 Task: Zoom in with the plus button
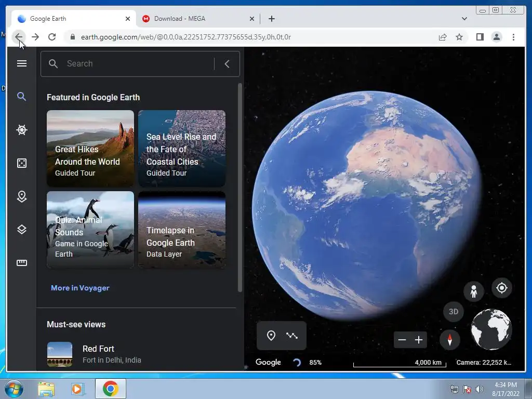click(x=419, y=340)
